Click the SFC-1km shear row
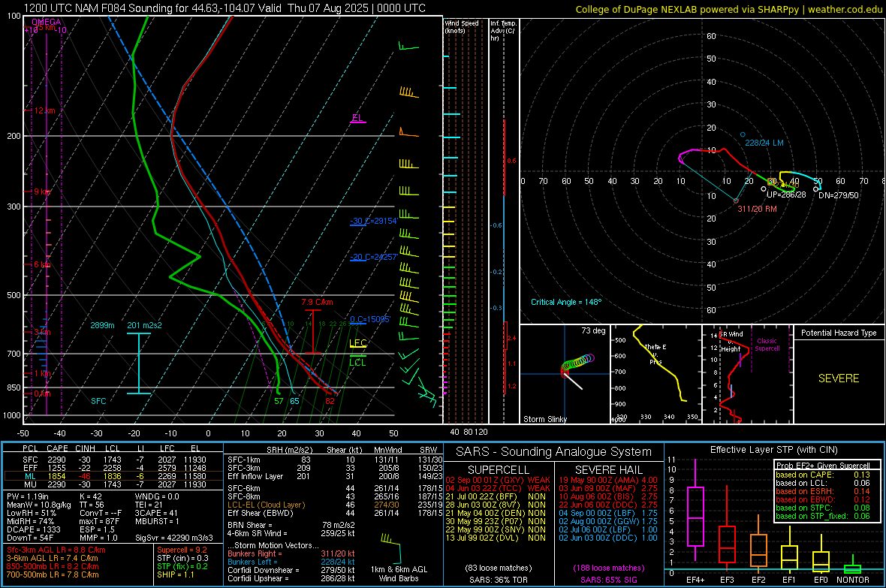 pyautogui.click(x=335, y=460)
